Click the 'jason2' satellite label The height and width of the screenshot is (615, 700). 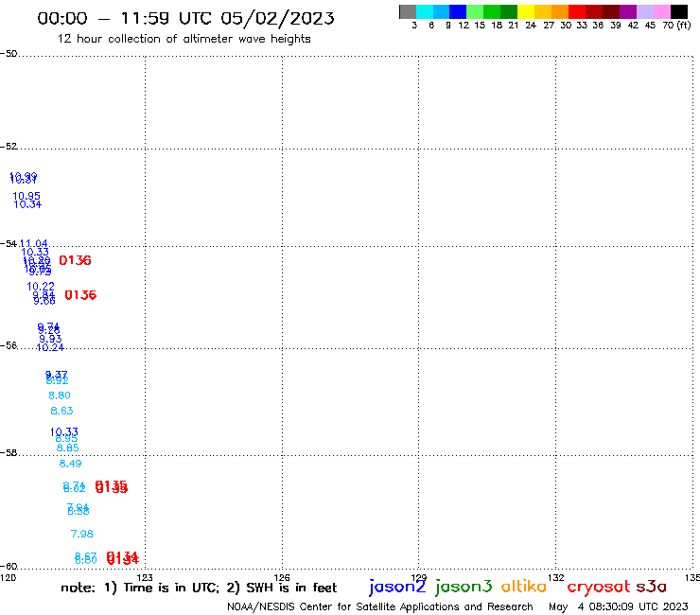pos(397,587)
